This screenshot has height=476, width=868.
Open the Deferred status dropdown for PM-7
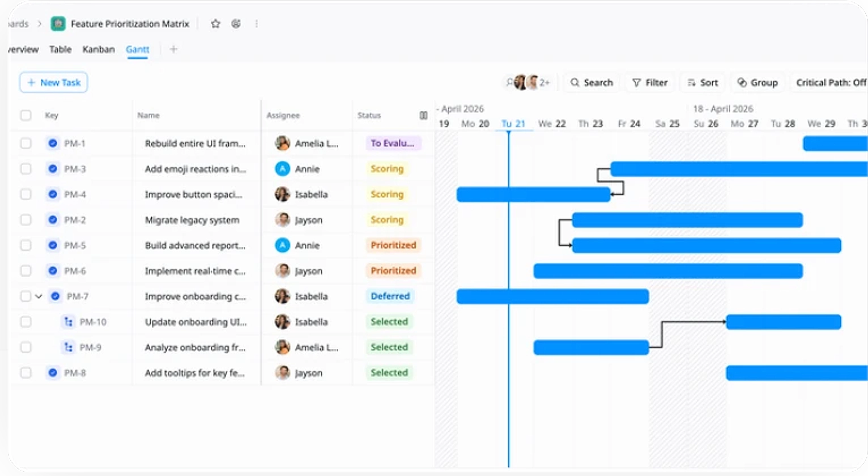coord(390,296)
